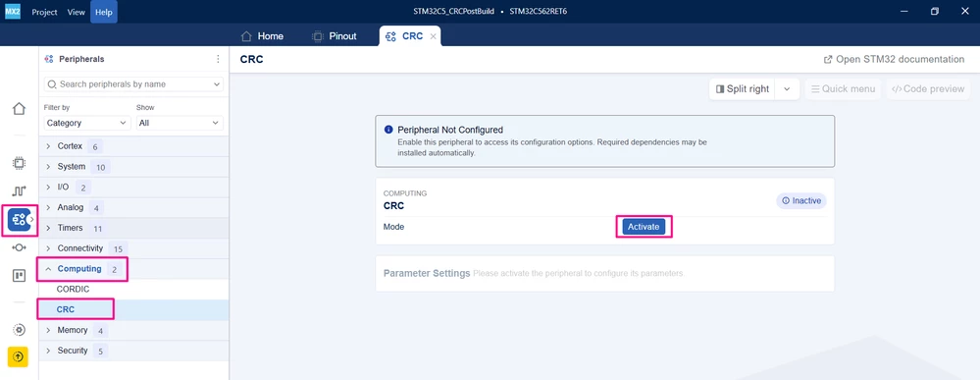Click the COMPUTING label above CRC
This screenshot has width=980, height=380.
(405, 193)
